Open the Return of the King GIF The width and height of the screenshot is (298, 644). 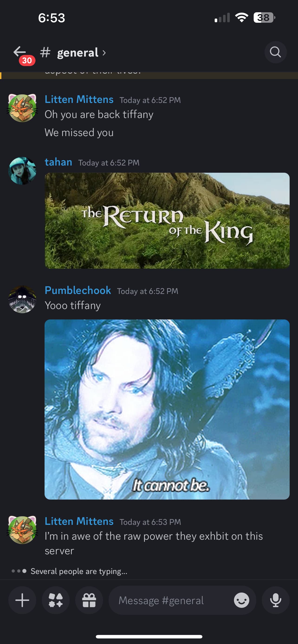point(167,221)
